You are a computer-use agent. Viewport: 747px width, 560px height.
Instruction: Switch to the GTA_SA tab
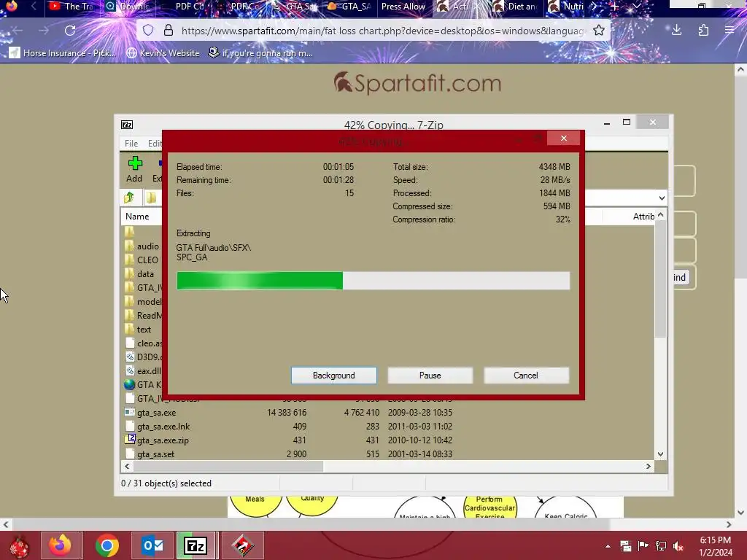[349, 7]
